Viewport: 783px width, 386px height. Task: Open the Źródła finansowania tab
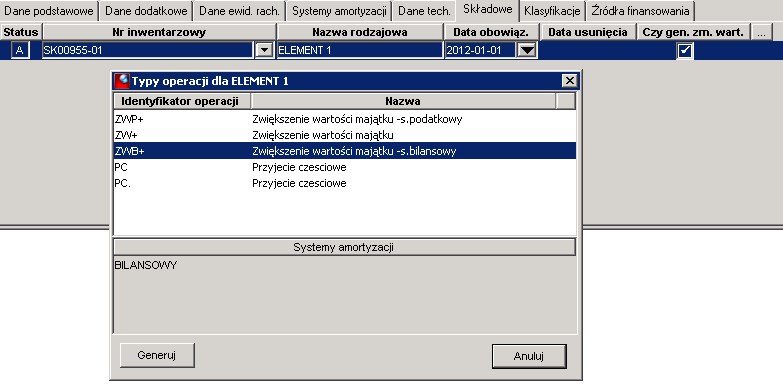(x=640, y=11)
